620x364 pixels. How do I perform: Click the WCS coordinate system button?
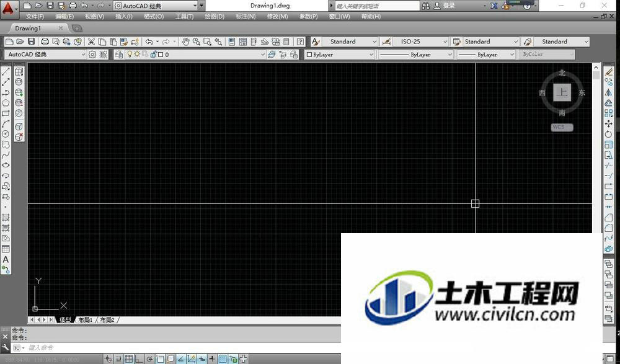(x=562, y=127)
